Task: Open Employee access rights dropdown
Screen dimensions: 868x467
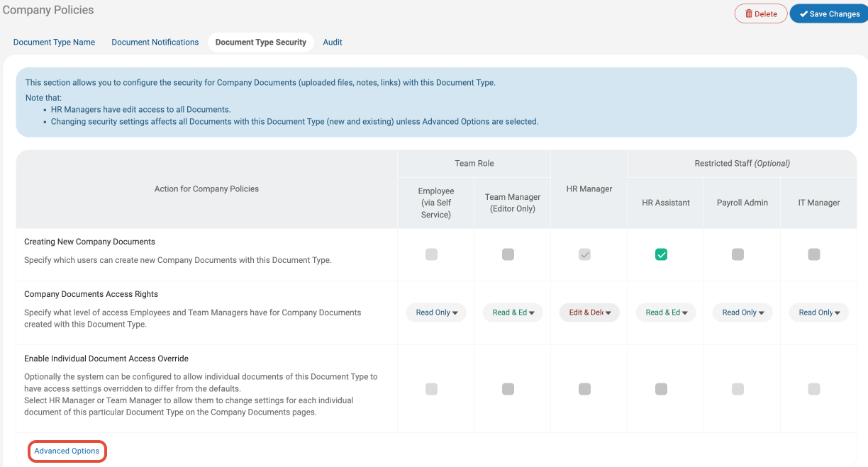Action: tap(436, 313)
